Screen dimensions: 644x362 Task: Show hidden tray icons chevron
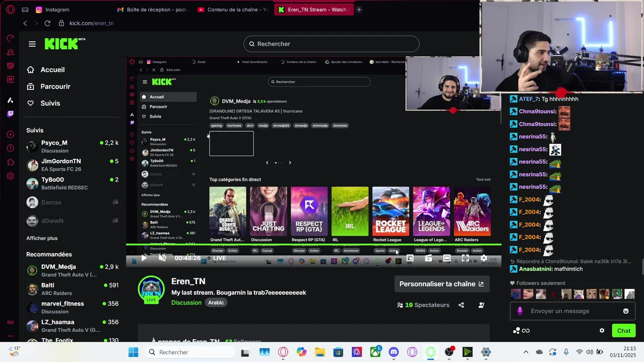[526, 352]
